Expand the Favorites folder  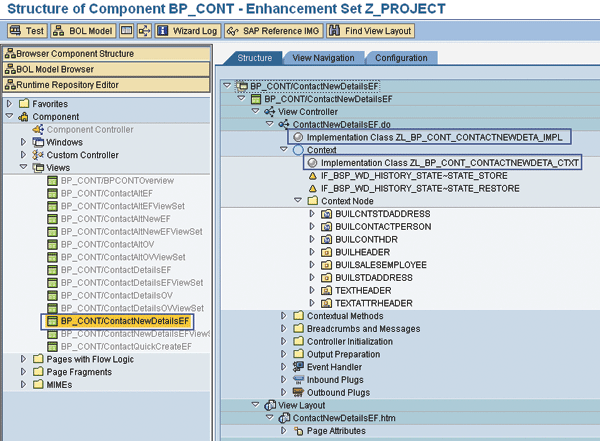[10, 103]
